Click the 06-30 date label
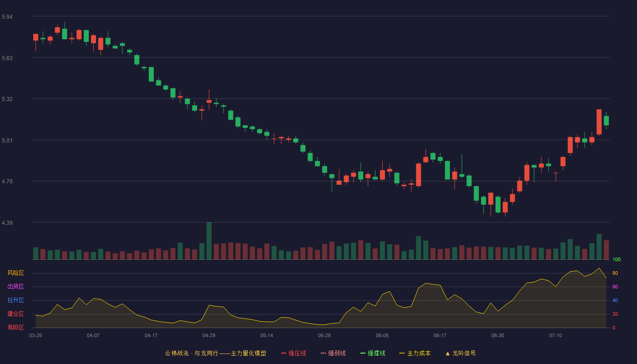The width and height of the screenshot is (637, 364). (498, 335)
